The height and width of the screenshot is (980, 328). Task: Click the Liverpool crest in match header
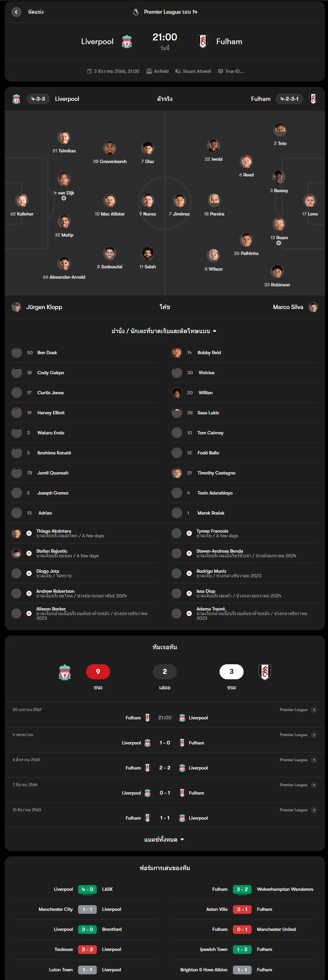(126, 41)
